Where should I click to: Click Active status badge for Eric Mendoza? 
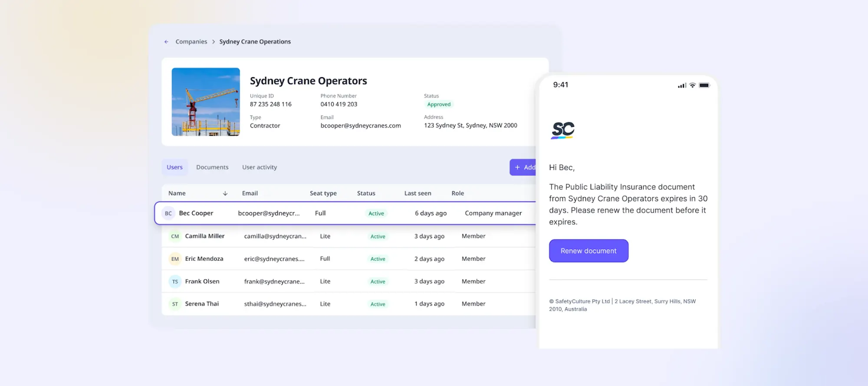point(378,259)
